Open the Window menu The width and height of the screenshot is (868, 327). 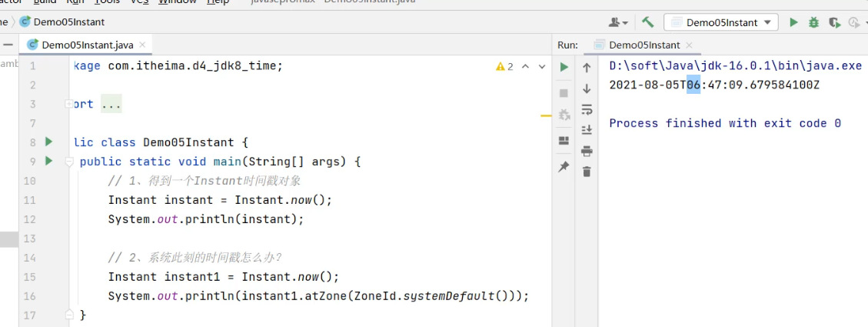tap(177, 2)
